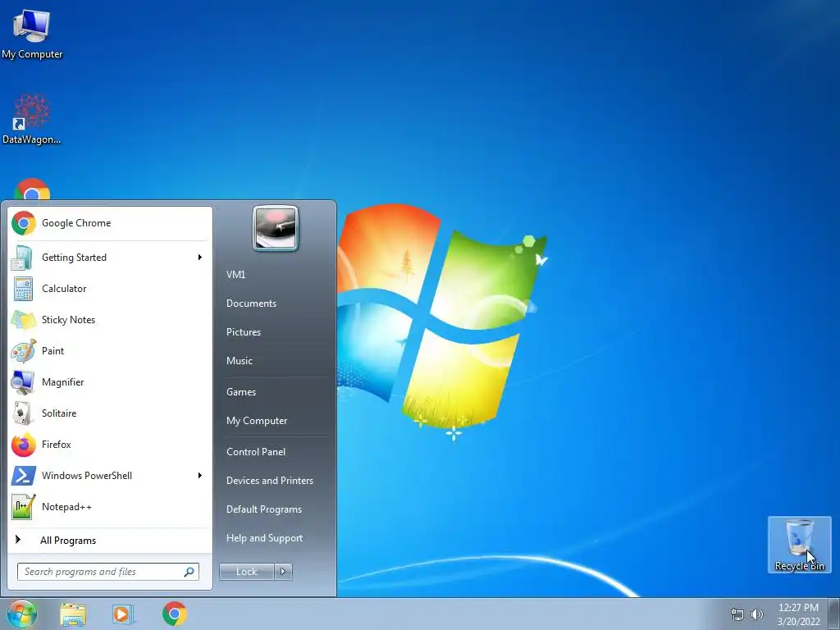Image resolution: width=840 pixels, height=630 pixels.
Task: Expand the Getting Started jump list arrow
Action: click(200, 258)
